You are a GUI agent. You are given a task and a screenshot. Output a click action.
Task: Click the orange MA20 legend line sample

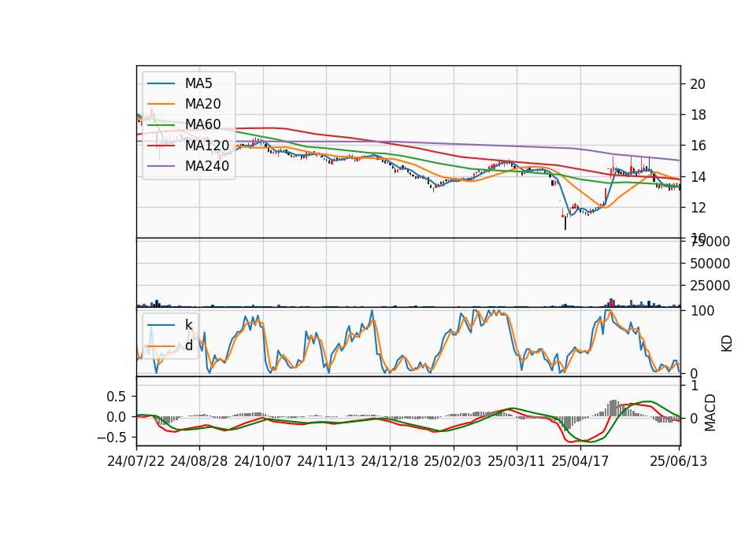tap(161, 104)
